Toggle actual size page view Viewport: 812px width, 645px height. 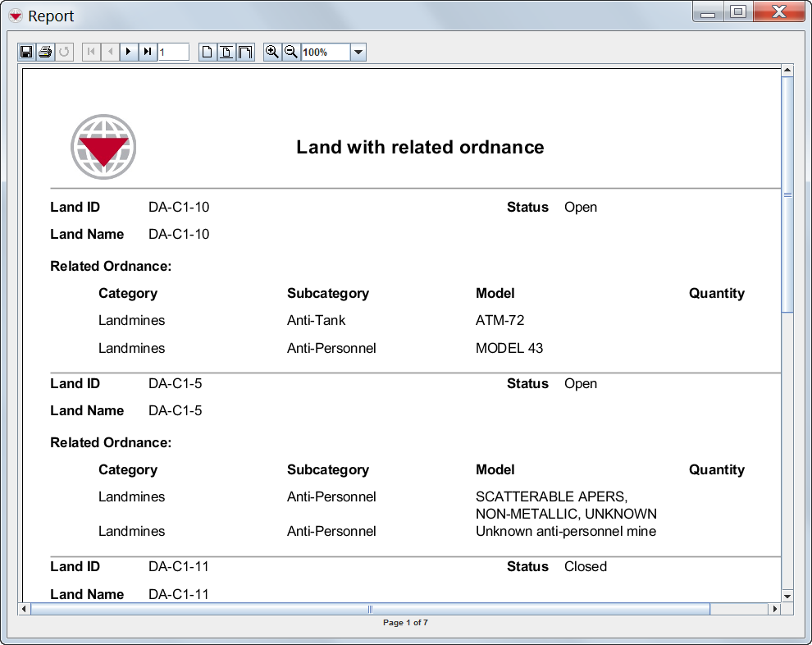tap(208, 53)
